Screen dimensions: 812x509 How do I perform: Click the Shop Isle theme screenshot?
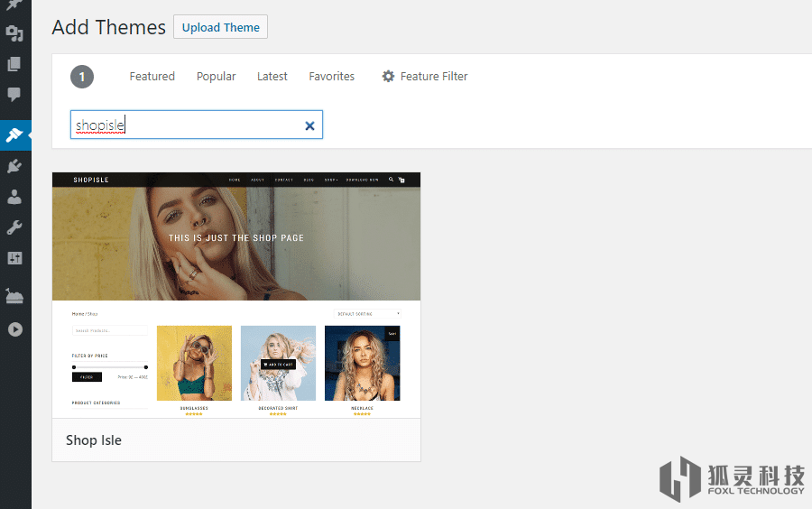click(x=236, y=294)
